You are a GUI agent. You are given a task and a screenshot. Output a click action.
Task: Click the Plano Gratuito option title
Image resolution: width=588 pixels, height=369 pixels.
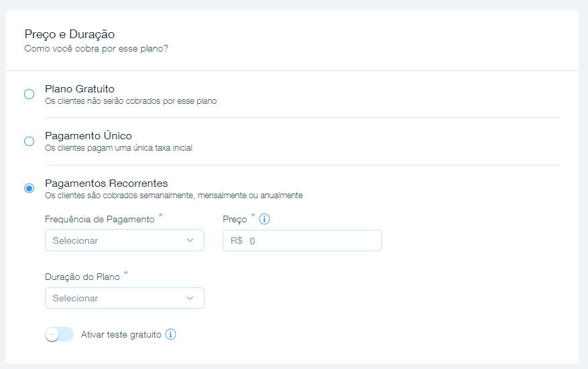point(80,89)
